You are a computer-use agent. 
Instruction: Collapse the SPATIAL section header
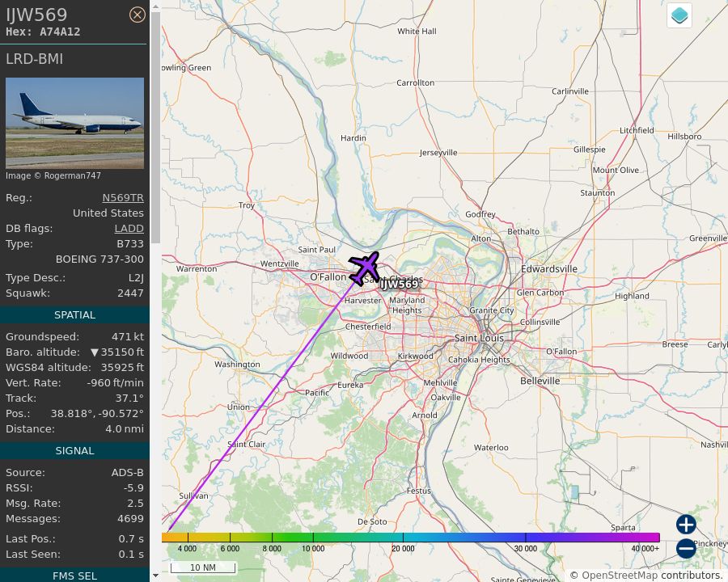click(x=74, y=314)
